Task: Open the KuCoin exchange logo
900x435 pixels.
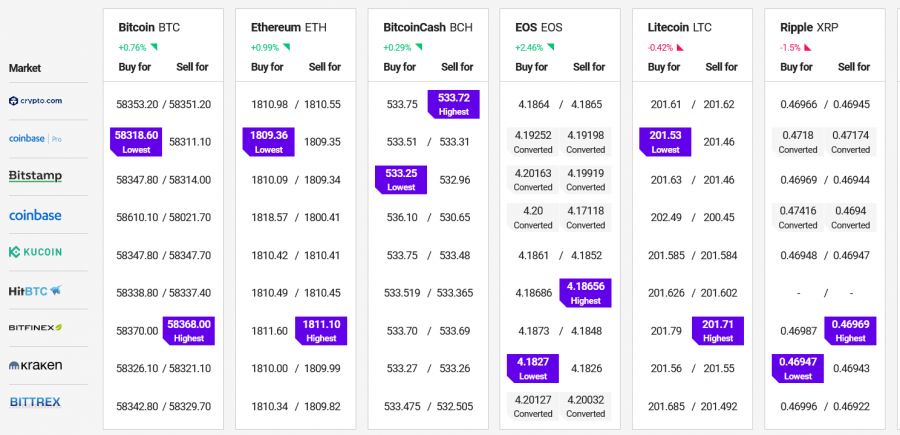Action: [35, 252]
